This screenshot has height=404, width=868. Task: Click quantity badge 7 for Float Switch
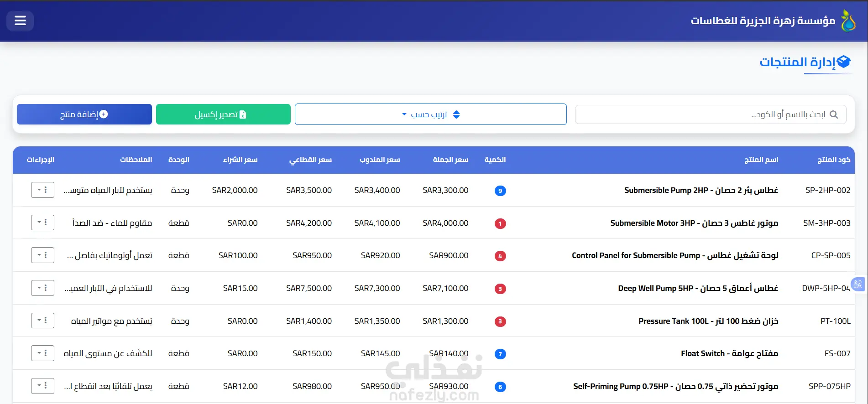(500, 354)
